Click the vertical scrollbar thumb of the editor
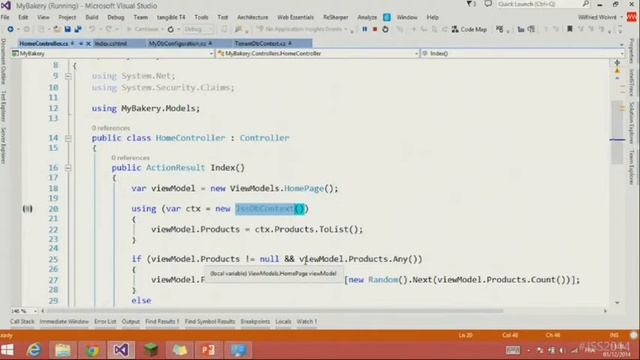The width and height of the screenshot is (640, 360). coord(617,132)
